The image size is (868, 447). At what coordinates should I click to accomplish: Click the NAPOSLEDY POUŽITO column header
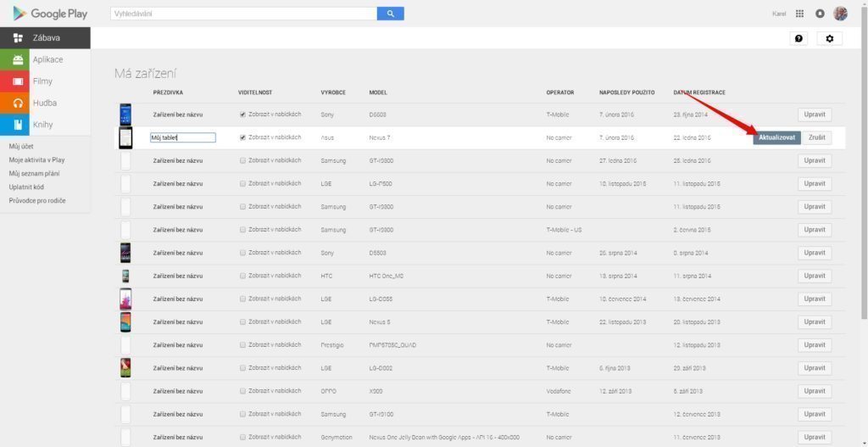coord(626,92)
